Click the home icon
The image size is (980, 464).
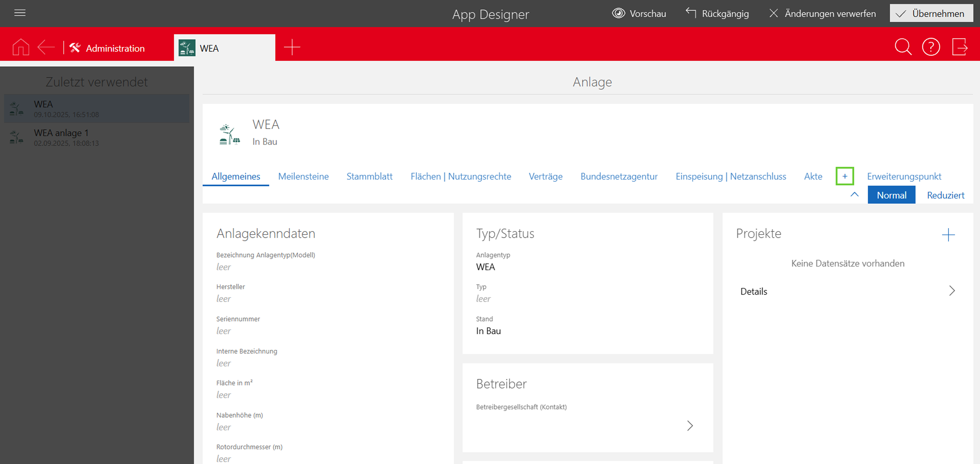click(x=21, y=47)
